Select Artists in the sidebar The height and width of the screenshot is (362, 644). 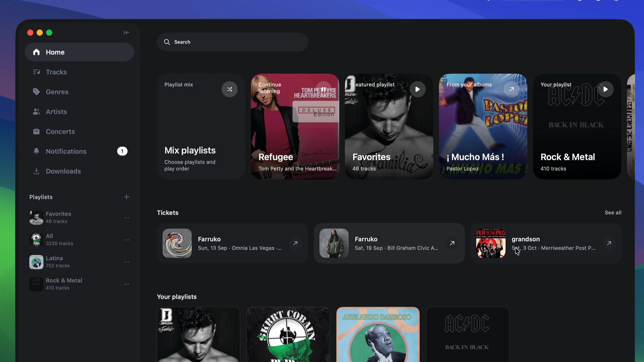pyautogui.click(x=79, y=112)
